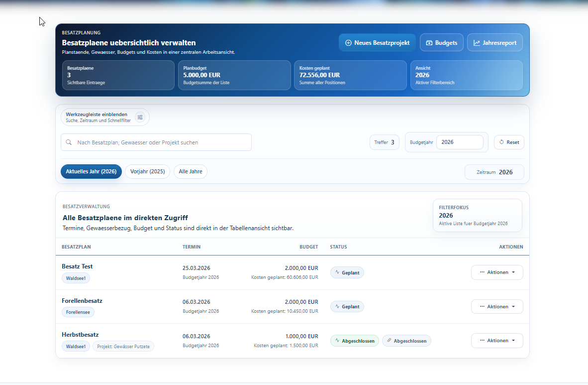The width and height of the screenshot is (588, 385).
Task: Switch to the Alle Jahre filter
Action: click(x=191, y=172)
